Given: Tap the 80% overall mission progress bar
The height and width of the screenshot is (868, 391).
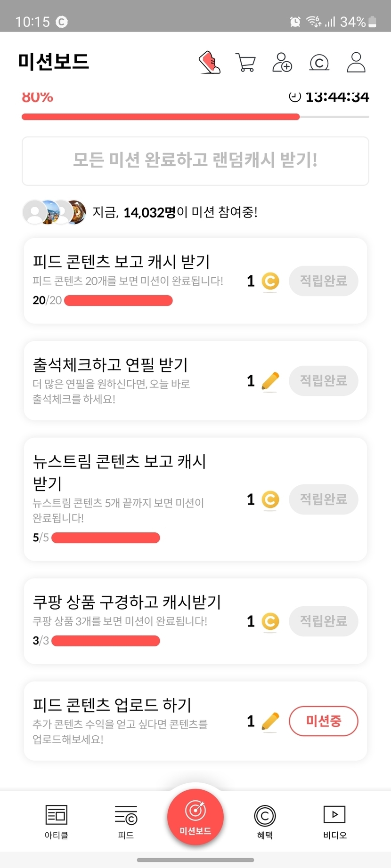Looking at the screenshot, I should 195,117.
